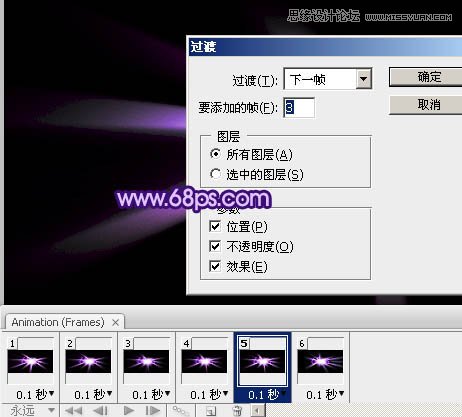Delete selected frame with trash icon
Screen dimensions: 462x417
[x=237, y=411]
